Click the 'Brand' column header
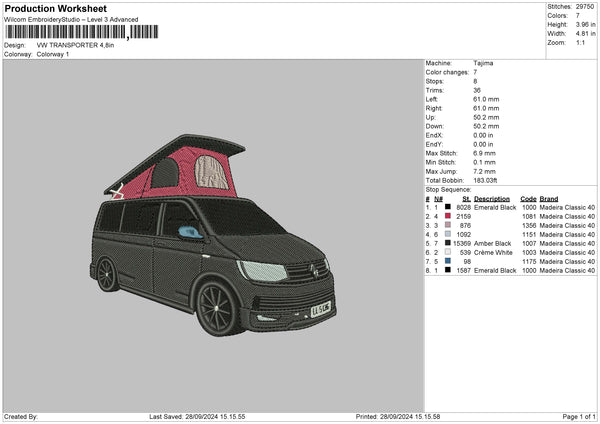 549,199
